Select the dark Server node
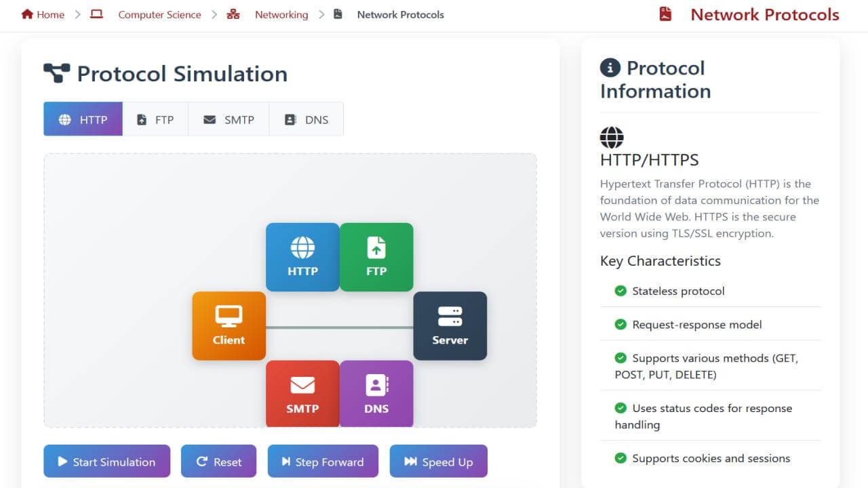Viewport: 868px width, 488px height. point(450,326)
